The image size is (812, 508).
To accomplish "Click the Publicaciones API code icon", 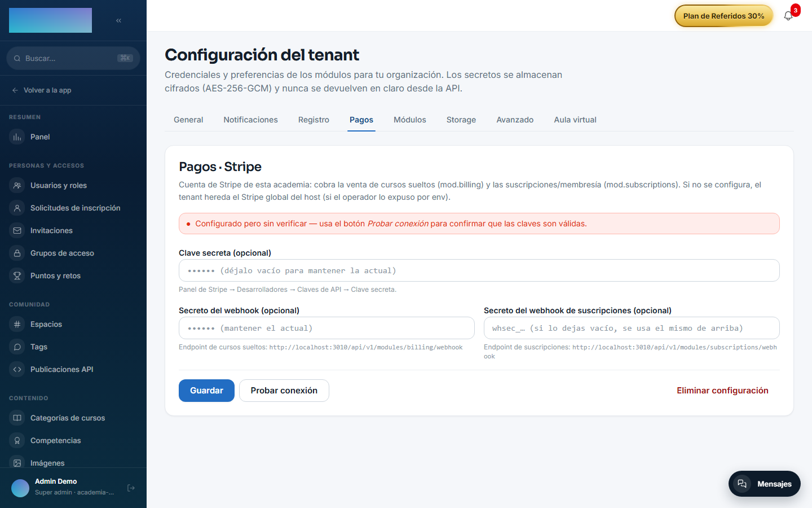I will tap(17, 370).
